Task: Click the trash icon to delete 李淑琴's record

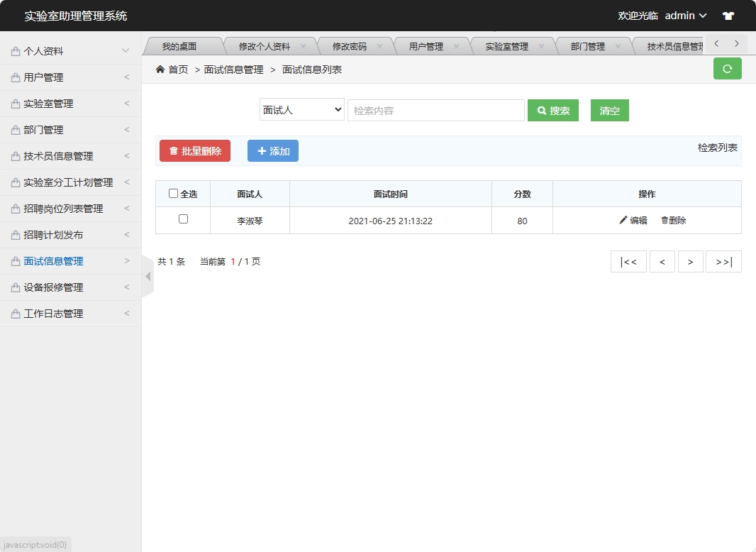Action: [665, 220]
